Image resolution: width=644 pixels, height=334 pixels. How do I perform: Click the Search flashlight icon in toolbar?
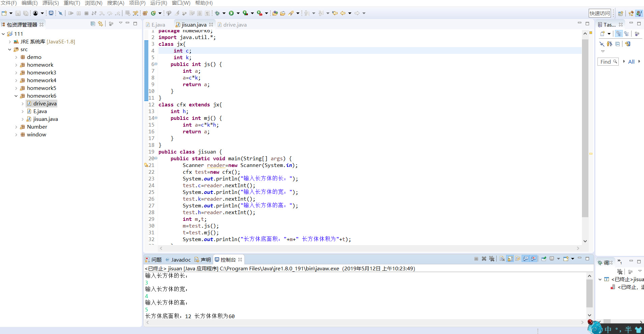(291, 13)
